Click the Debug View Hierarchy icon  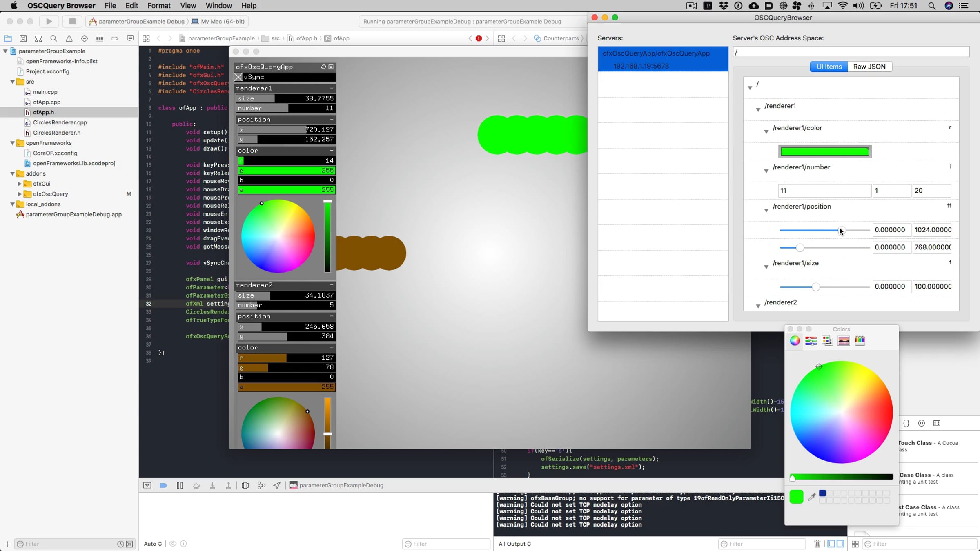coord(245,485)
